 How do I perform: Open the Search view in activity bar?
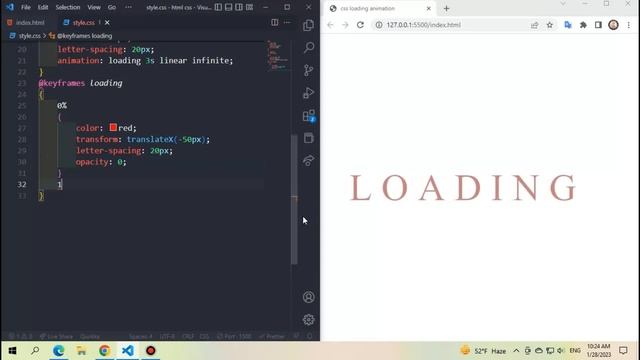click(x=309, y=47)
